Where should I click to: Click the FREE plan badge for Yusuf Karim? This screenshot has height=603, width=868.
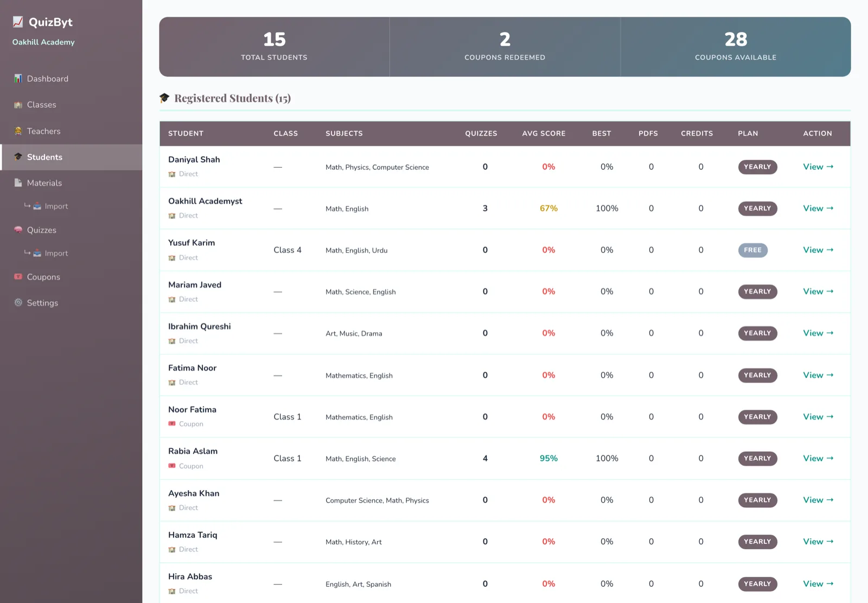pyautogui.click(x=752, y=250)
